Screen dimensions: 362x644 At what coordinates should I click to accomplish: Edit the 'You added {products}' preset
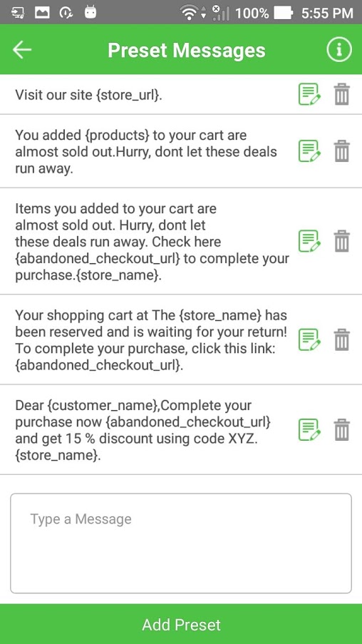pyautogui.click(x=309, y=151)
